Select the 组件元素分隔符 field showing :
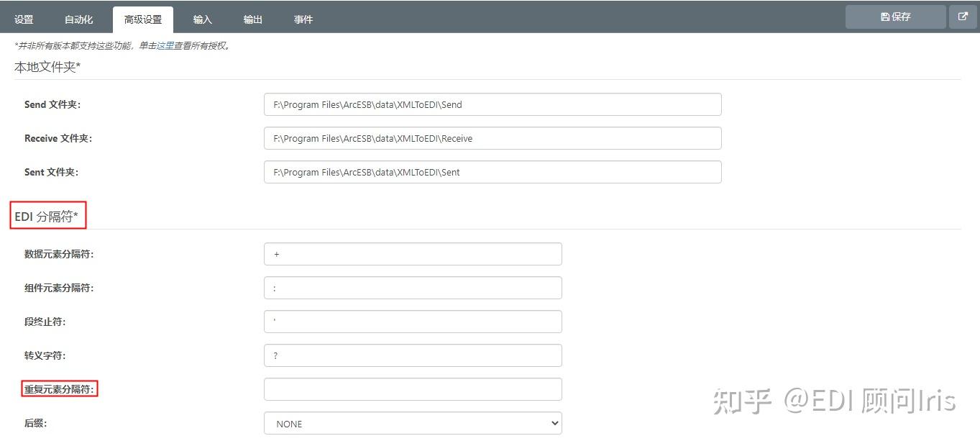Screen dimensions: 980x441 pos(412,288)
